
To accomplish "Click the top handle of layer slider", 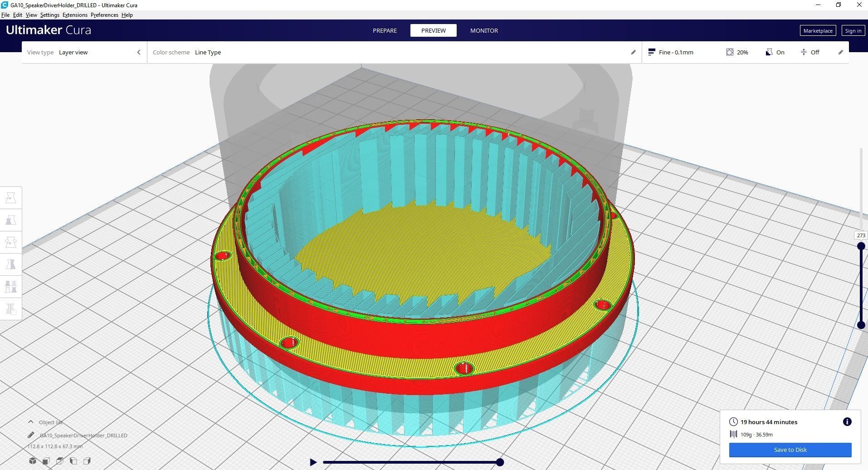I will pos(861,246).
